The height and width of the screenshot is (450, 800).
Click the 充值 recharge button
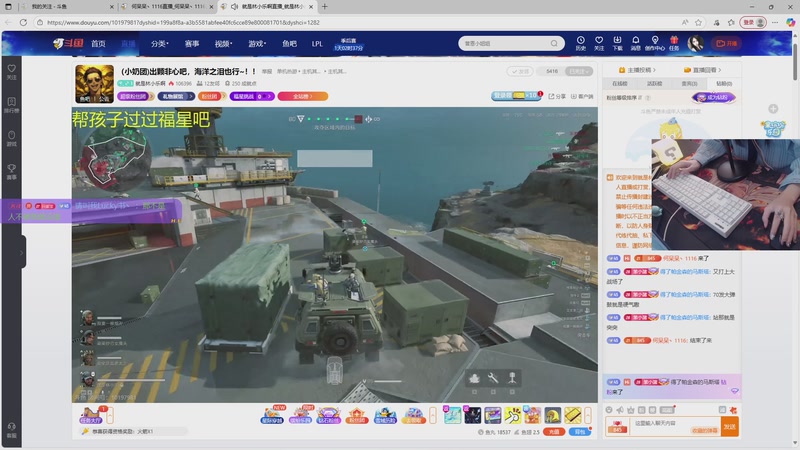[x=554, y=432]
